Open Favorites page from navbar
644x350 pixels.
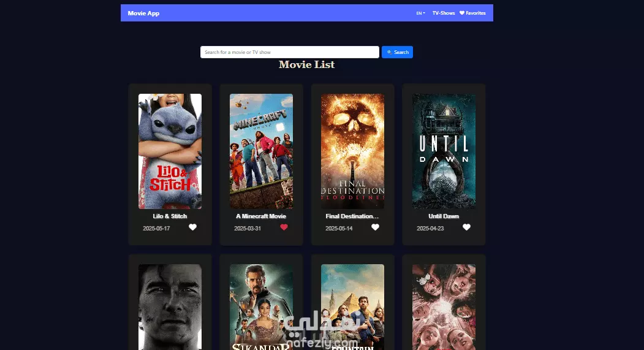pyautogui.click(x=472, y=13)
